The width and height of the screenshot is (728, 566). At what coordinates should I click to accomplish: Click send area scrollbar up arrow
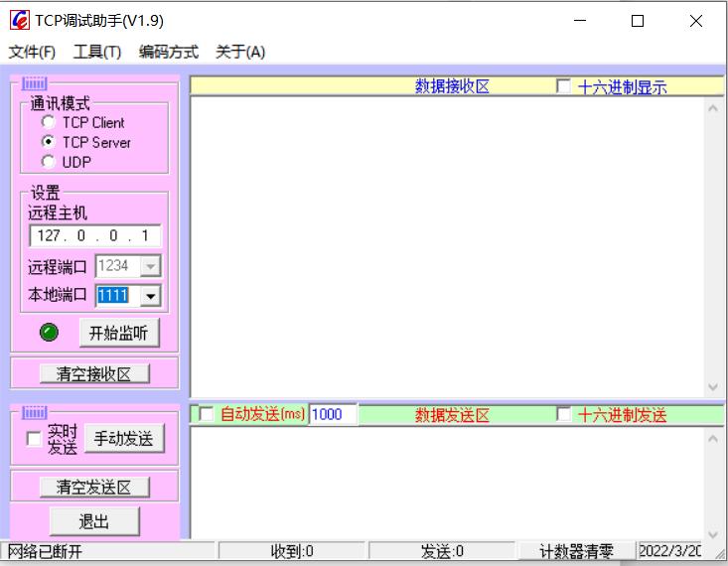(714, 439)
